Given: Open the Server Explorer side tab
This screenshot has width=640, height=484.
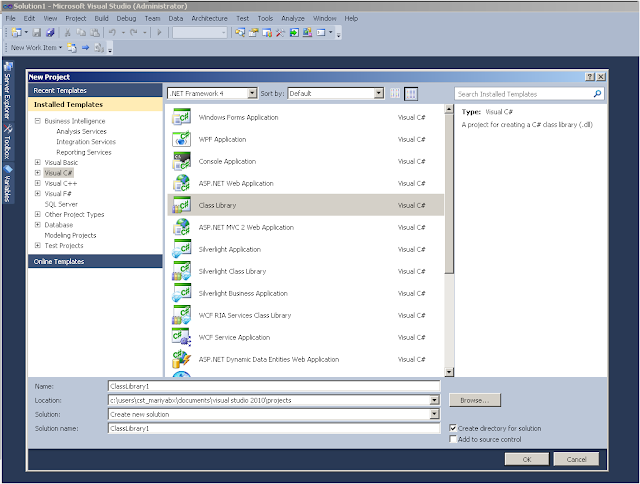Looking at the screenshot, I should point(8,91).
